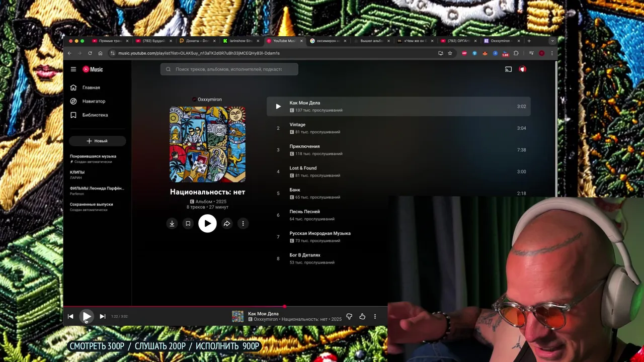Skip to next track
This screenshot has width=644, height=362.
pyautogui.click(x=103, y=316)
